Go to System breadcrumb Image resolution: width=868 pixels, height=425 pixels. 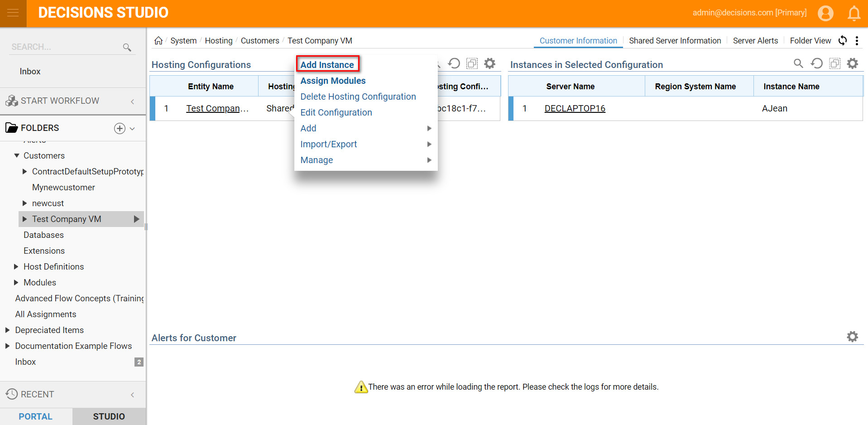183,41
